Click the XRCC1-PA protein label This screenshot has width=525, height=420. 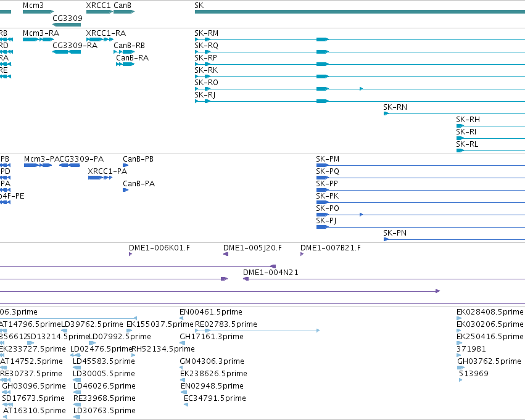107,171
